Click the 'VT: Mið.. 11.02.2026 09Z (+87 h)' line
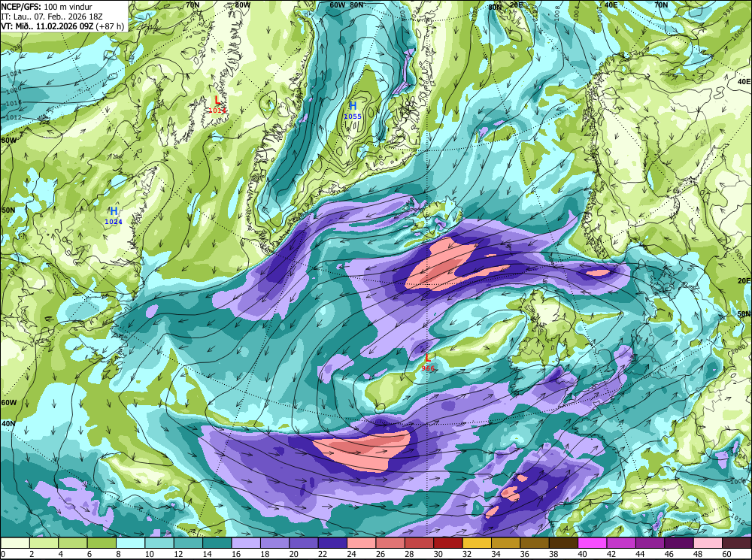This screenshot has height=560, width=752. 62,26
